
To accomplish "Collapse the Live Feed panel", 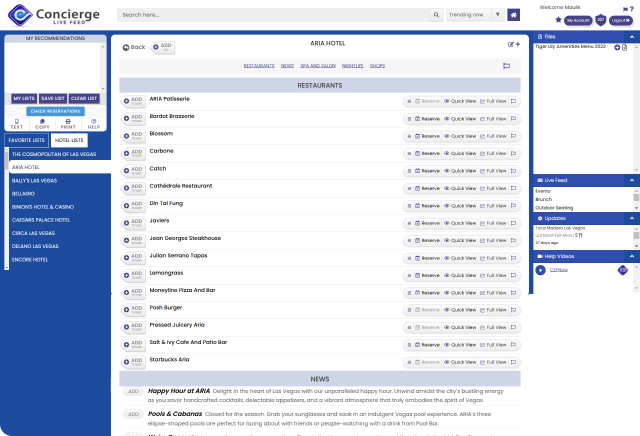I will [632, 180].
